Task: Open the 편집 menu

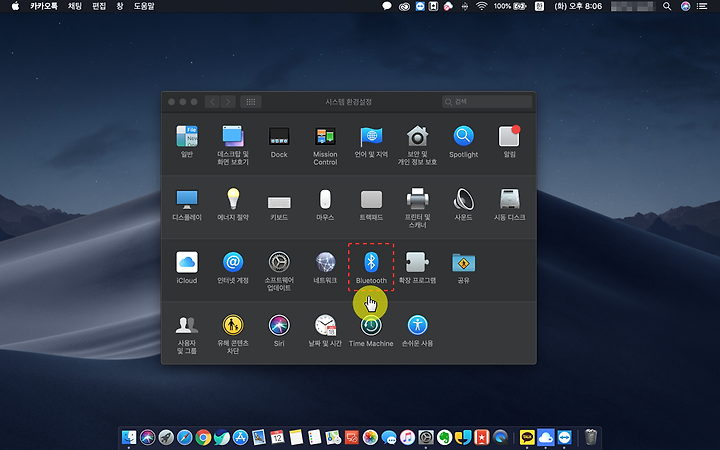Action: coord(99,6)
